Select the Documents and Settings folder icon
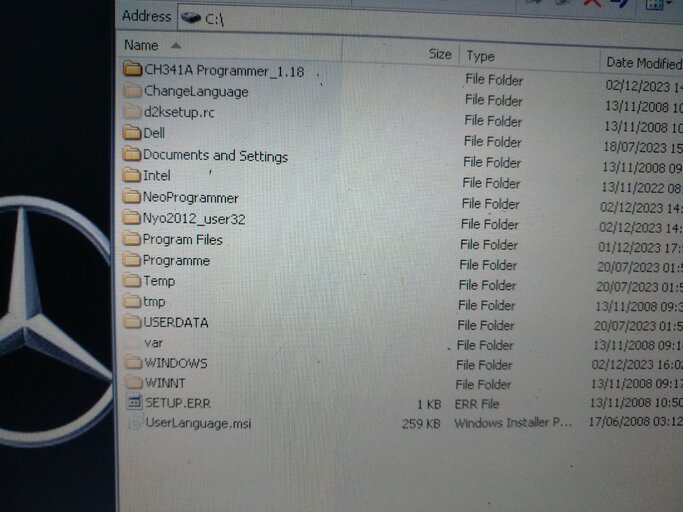683x512 pixels. tap(132, 153)
